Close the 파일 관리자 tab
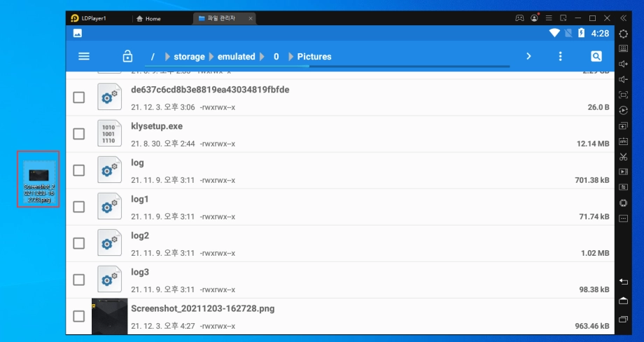644x342 pixels. (x=251, y=18)
